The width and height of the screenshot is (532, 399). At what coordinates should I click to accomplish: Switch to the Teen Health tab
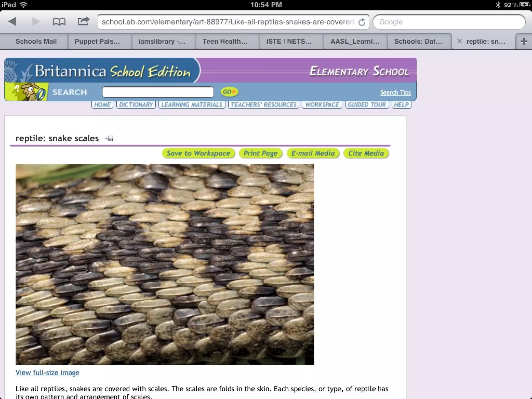(225, 42)
